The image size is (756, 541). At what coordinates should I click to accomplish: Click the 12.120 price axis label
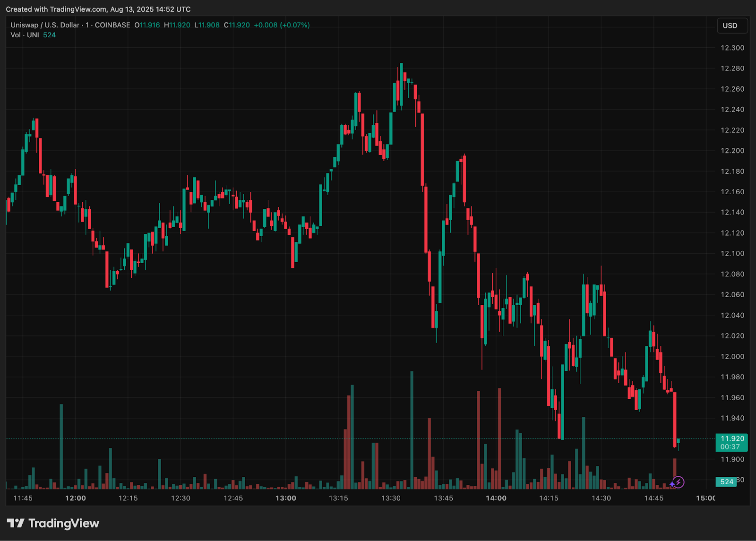732,233
